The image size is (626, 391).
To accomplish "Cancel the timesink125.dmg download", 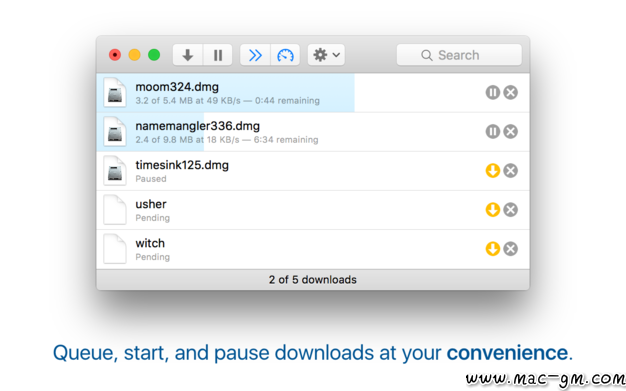I will [511, 171].
